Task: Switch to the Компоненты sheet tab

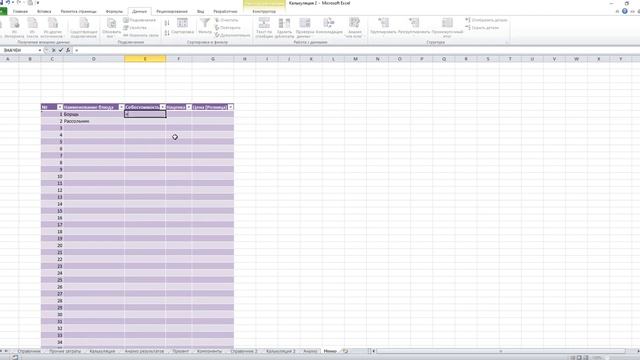Action: 209,351
